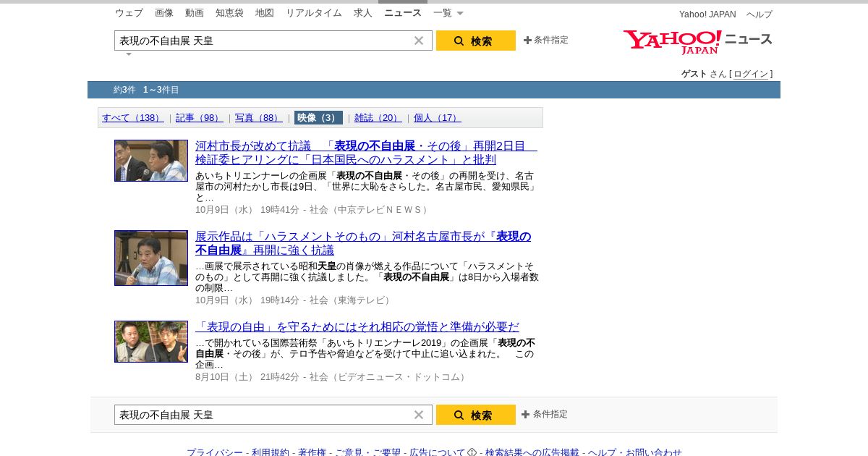Open 条件指定 next to bottom search
This screenshot has height=456, width=868.
point(545,415)
